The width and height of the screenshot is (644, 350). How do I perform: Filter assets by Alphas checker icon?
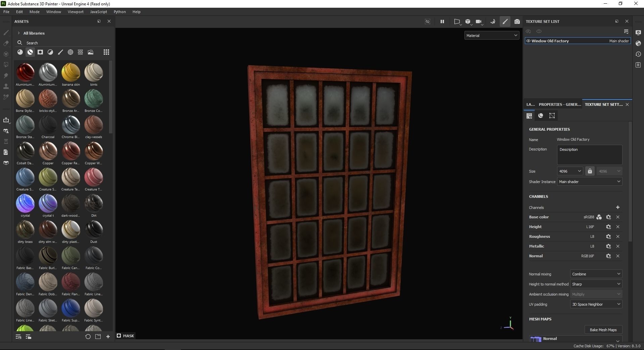tap(70, 52)
